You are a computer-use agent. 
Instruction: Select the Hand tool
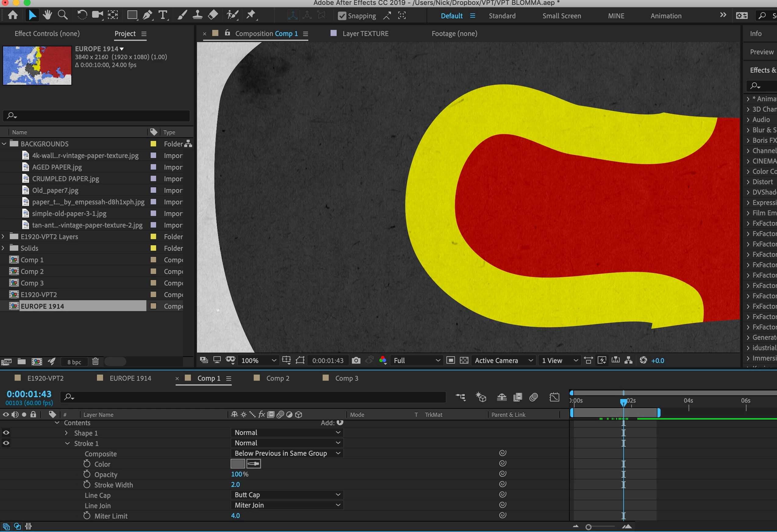[x=47, y=15]
